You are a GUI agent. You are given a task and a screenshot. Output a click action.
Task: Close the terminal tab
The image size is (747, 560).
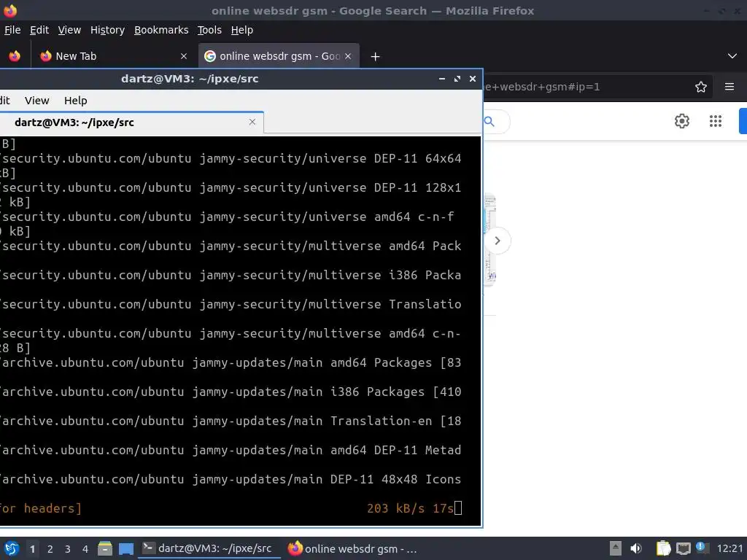252,122
